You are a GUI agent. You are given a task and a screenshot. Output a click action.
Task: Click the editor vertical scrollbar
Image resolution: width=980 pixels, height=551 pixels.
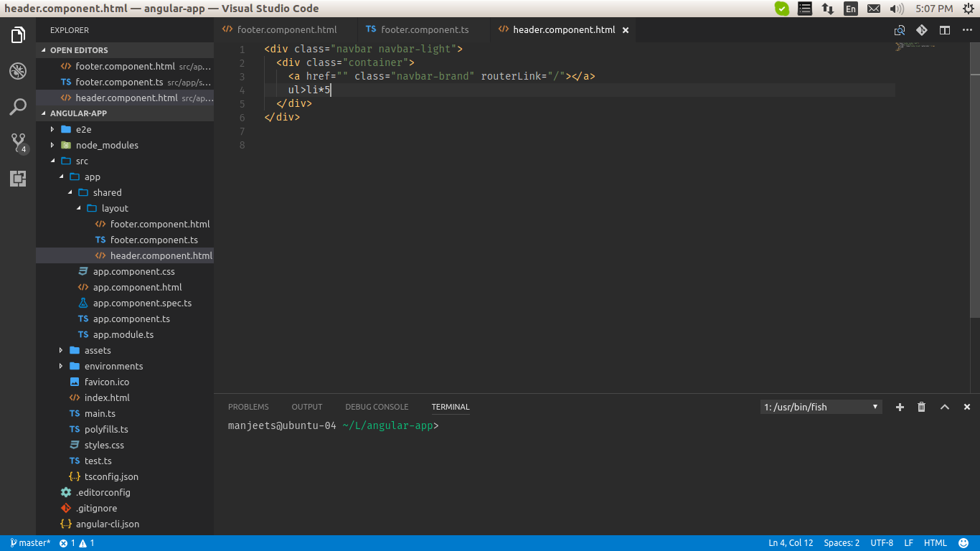click(975, 179)
